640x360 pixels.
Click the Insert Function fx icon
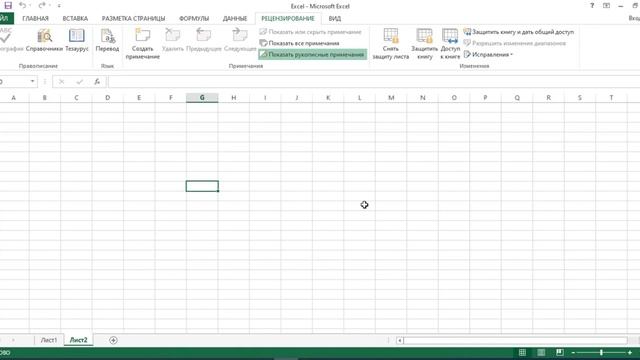97,82
